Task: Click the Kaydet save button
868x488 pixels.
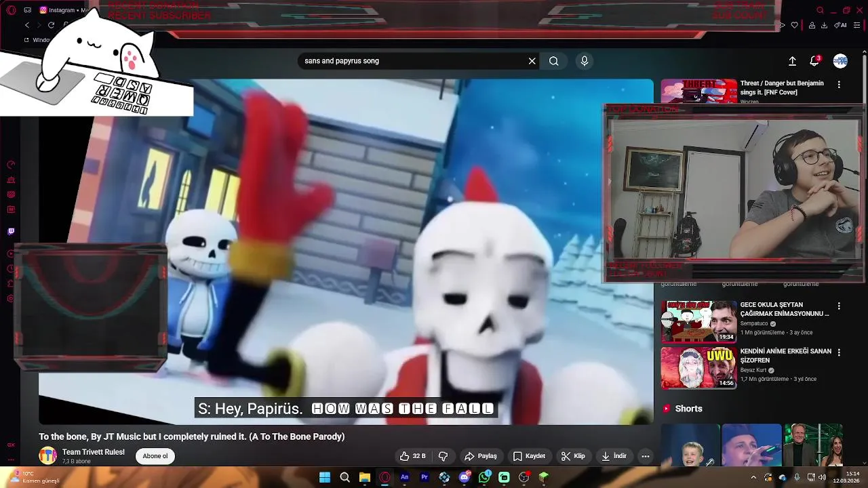Action: 529,456
